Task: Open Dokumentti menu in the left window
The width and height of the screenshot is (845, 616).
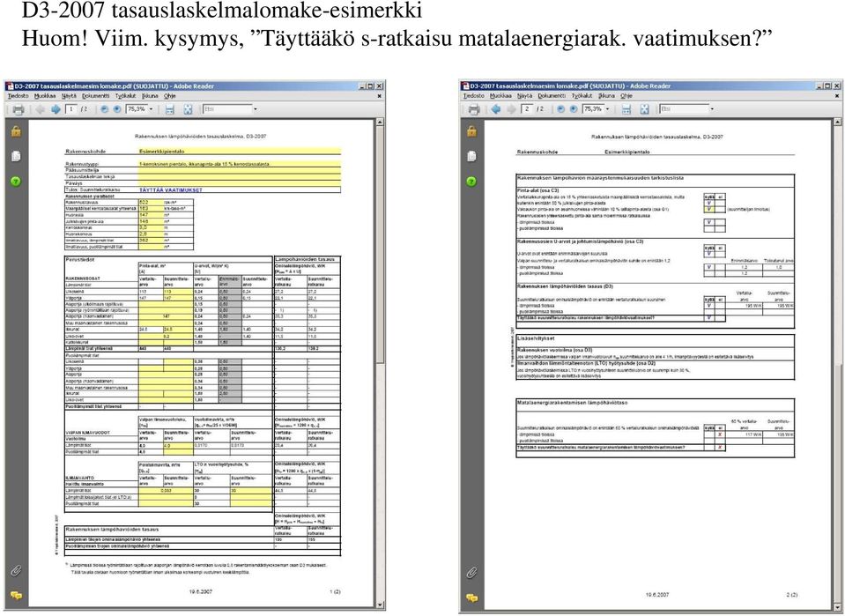Action: tap(96, 96)
